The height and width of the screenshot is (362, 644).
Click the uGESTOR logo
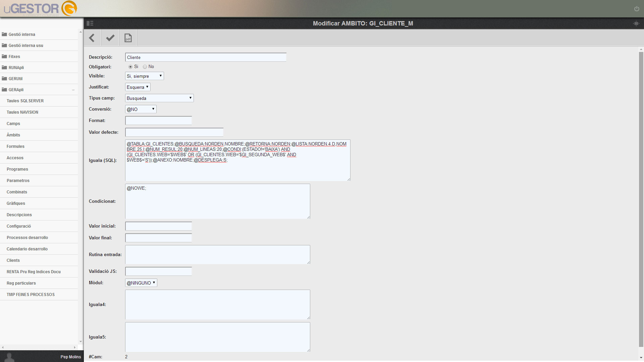[40, 8]
